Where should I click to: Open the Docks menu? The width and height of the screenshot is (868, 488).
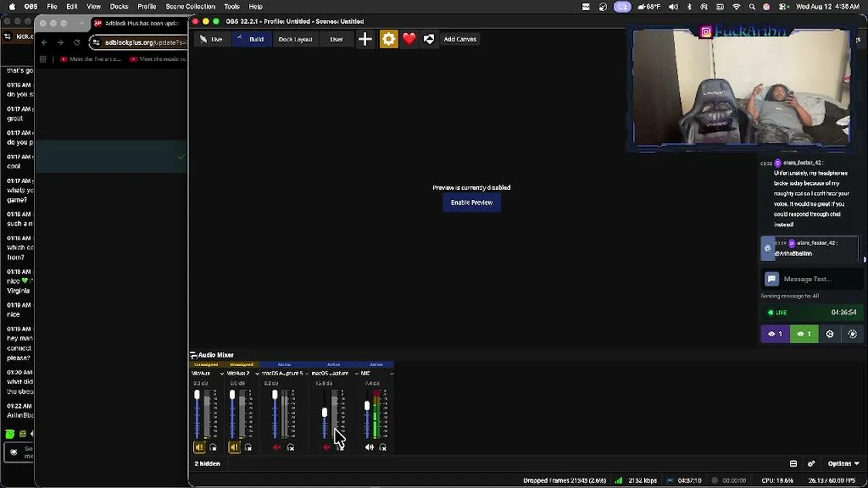119,7
